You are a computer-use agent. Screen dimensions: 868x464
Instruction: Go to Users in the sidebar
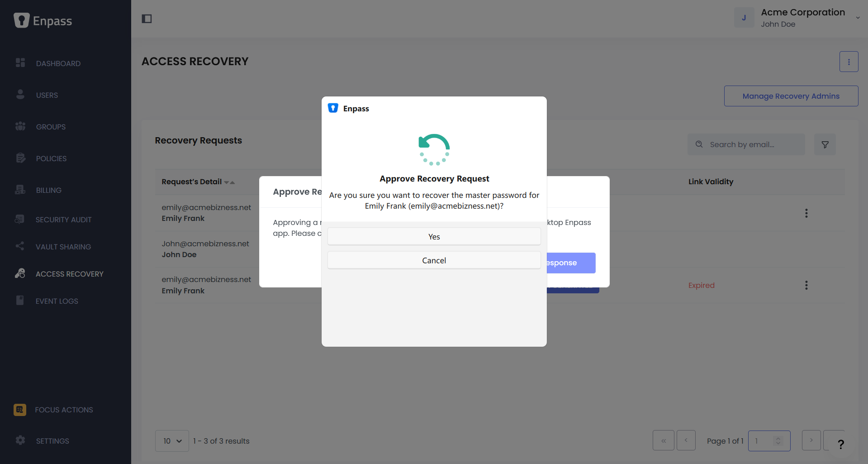47,95
